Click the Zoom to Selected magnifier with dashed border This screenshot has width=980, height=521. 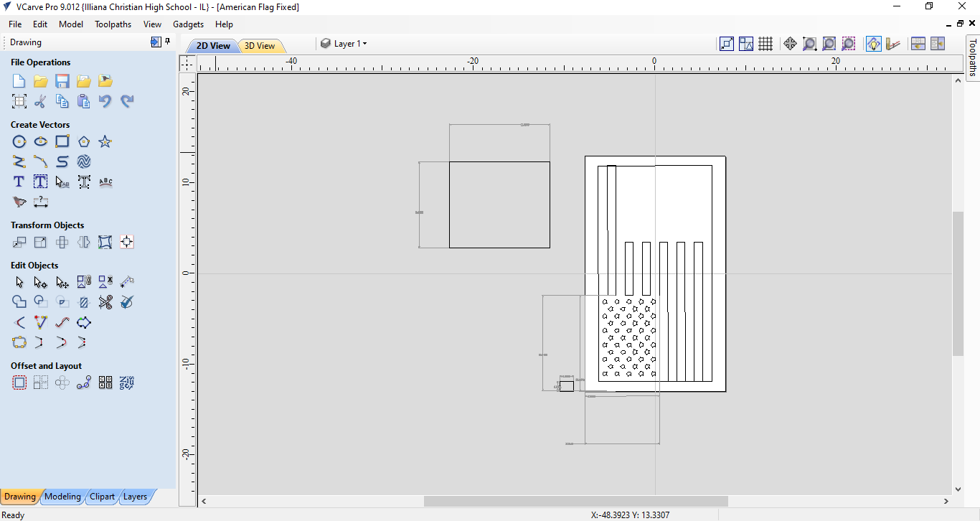tap(848, 44)
